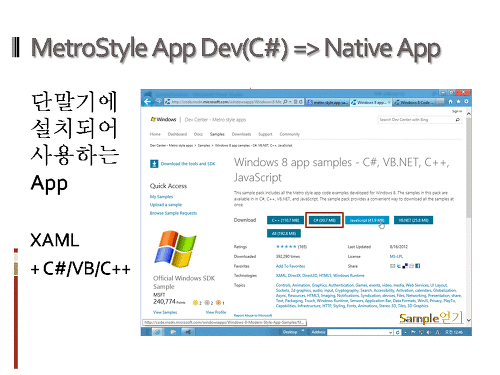The width and height of the screenshot is (500, 375).
Task: Click the View Samples link
Action: pyautogui.click(x=165, y=312)
